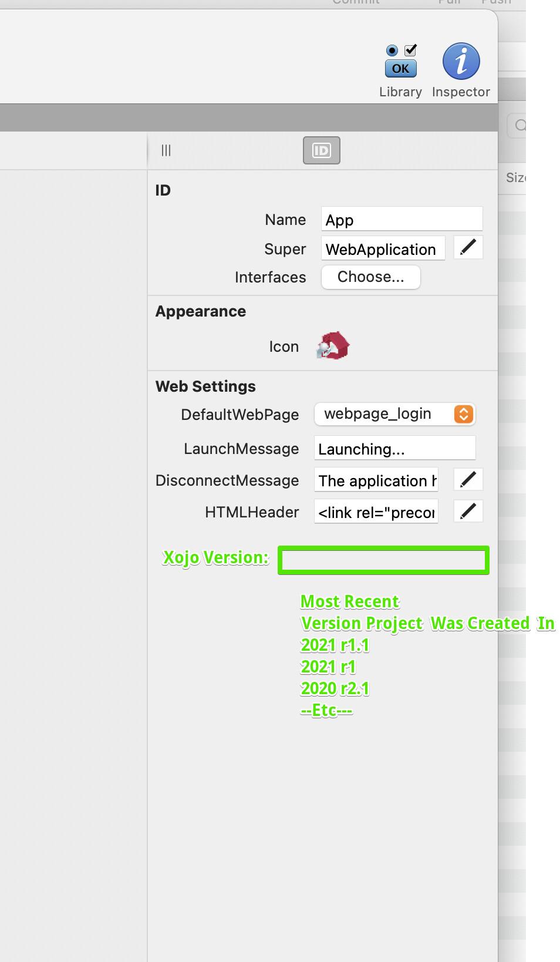Click the Appearance section heading
560x962 pixels.
point(201,311)
